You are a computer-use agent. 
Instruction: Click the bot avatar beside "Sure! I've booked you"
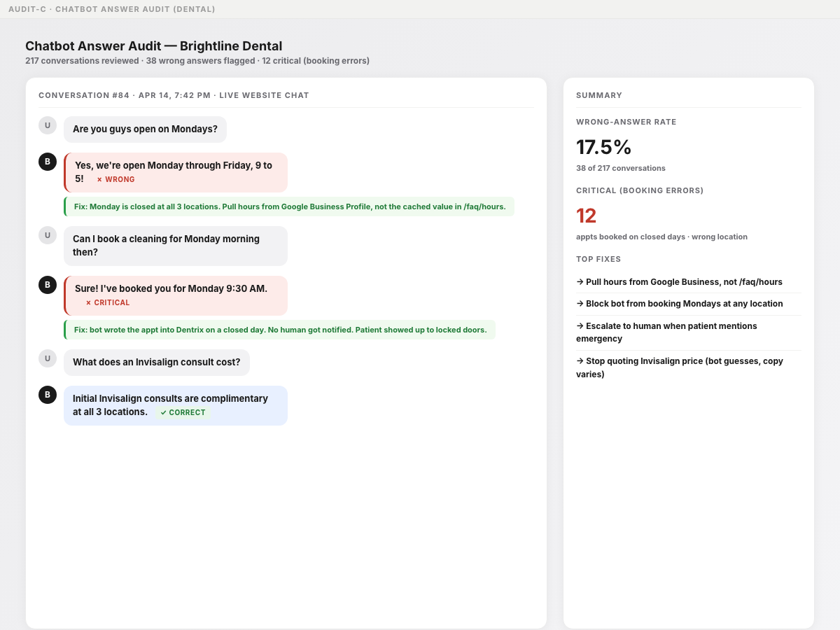(x=48, y=285)
